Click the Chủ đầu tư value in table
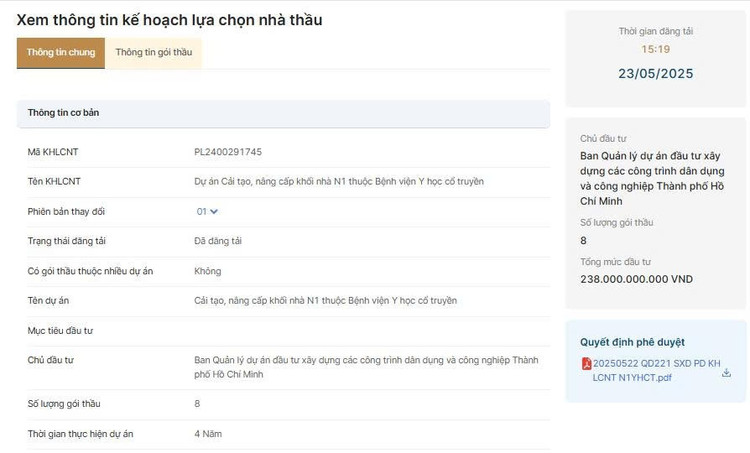The width and height of the screenshot is (750, 453). pyautogui.click(x=366, y=367)
